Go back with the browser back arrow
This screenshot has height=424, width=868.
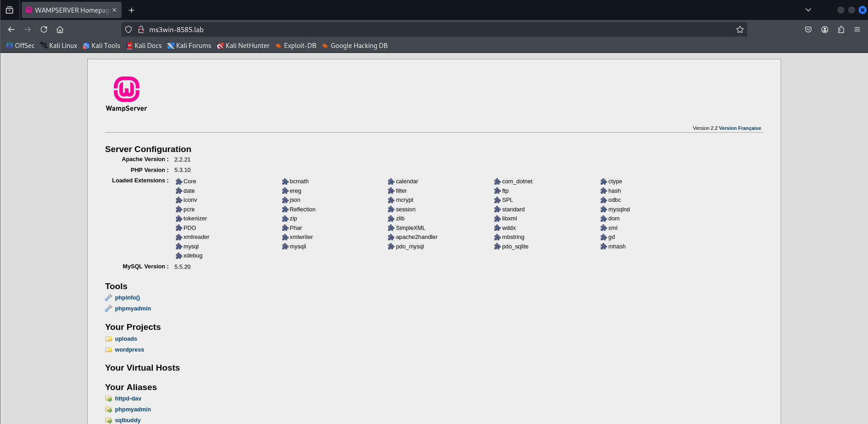(11, 29)
